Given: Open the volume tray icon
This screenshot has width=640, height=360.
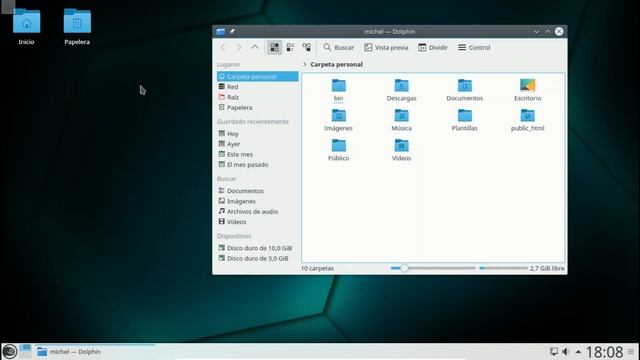Looking at the screenshot, I should click(566, 351).
